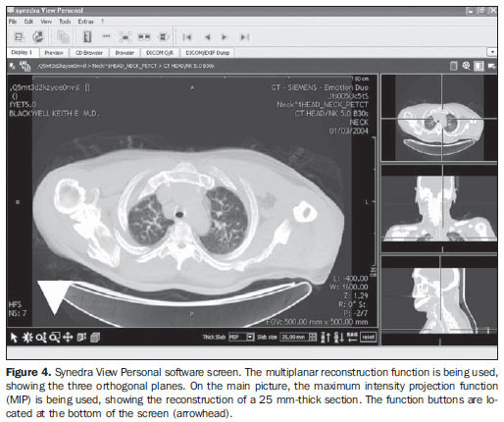Go to the next image
Viewport: 504px width, 422px height.
pyautogui.click(x=225, y=37)
